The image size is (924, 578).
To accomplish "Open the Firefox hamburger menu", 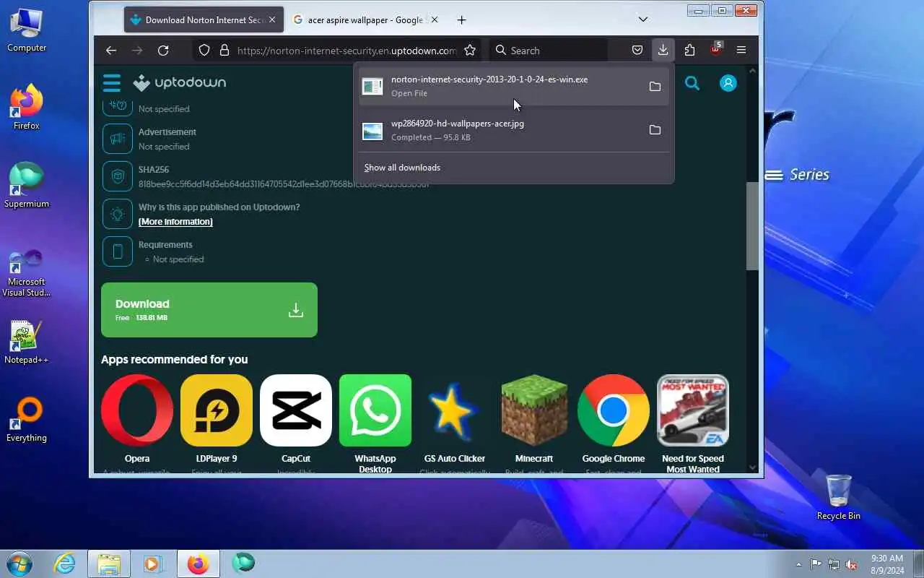I will tap(741, 50).
